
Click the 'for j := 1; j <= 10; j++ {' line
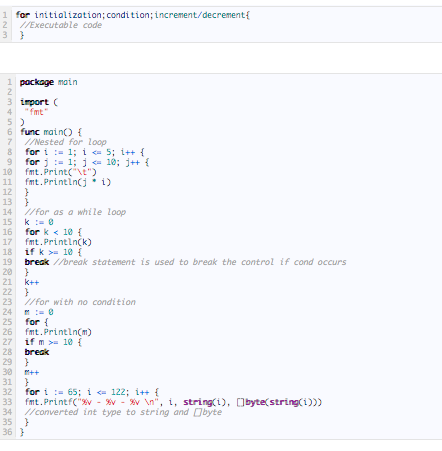87,162
